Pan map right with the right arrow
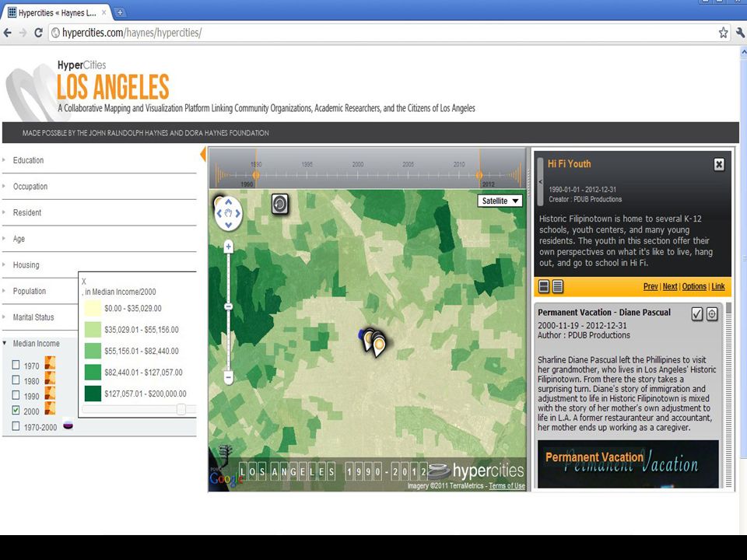 [x=238, y=213]
